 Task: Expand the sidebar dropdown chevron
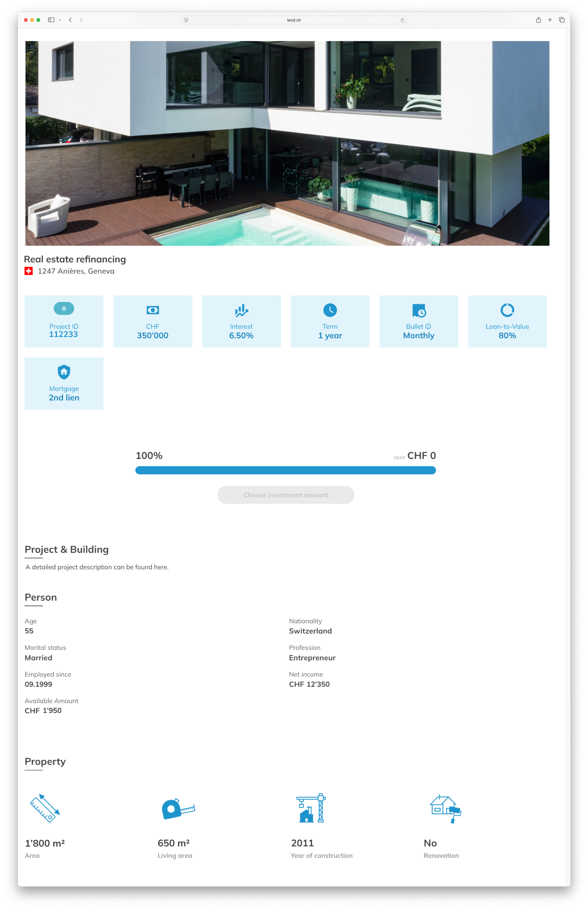tap(59, 20)
